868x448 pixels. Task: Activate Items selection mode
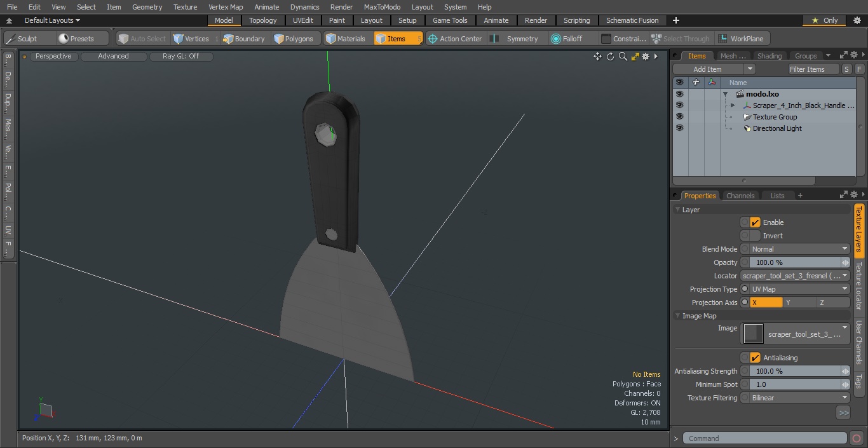pyautogui.click(x=398, y=39)
